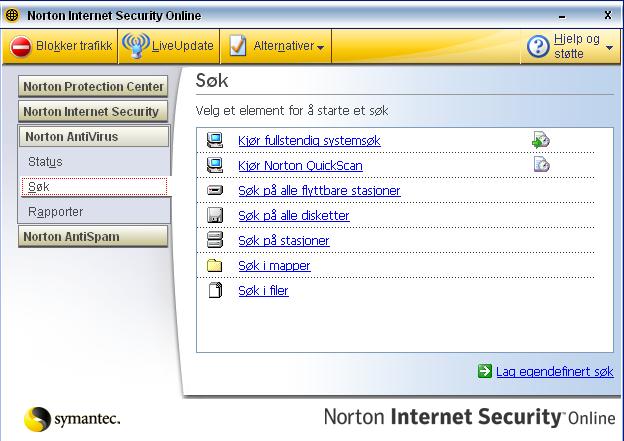
Task: Minimize the Norton Internet Security window
Action: 562,16
